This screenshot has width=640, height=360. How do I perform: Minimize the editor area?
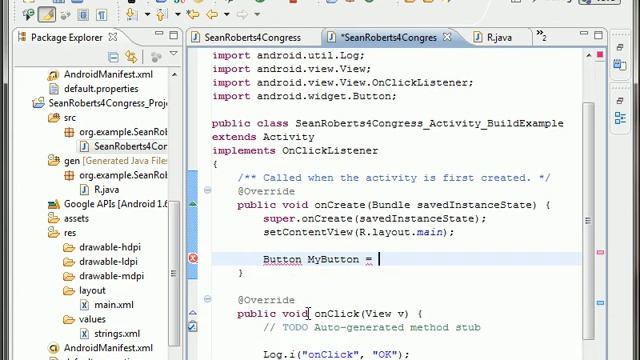(584, 34)
